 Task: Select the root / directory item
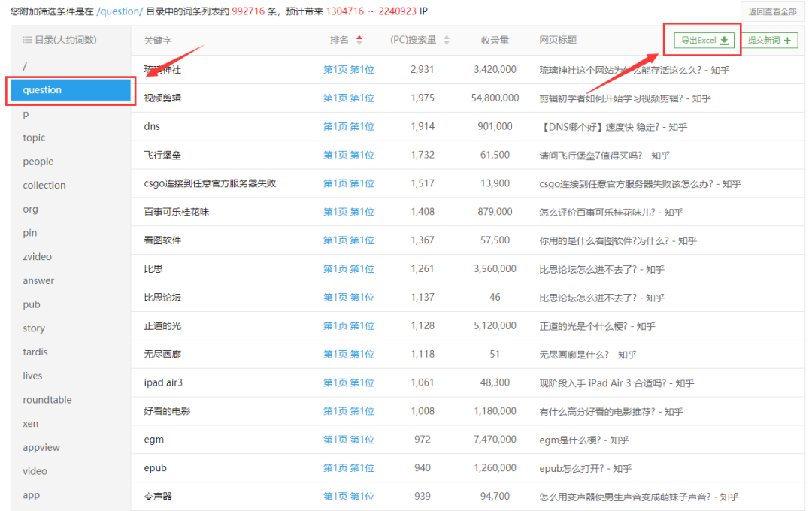[25, 66]
